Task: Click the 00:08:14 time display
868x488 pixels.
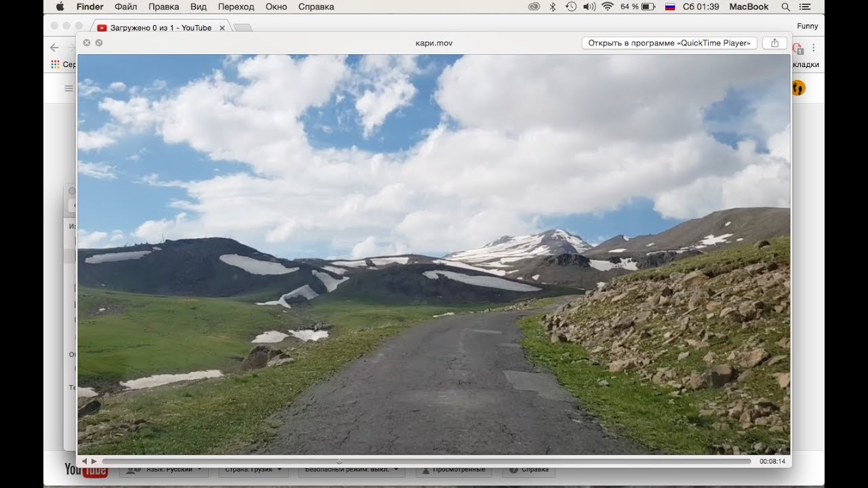Action: point(772,462)
